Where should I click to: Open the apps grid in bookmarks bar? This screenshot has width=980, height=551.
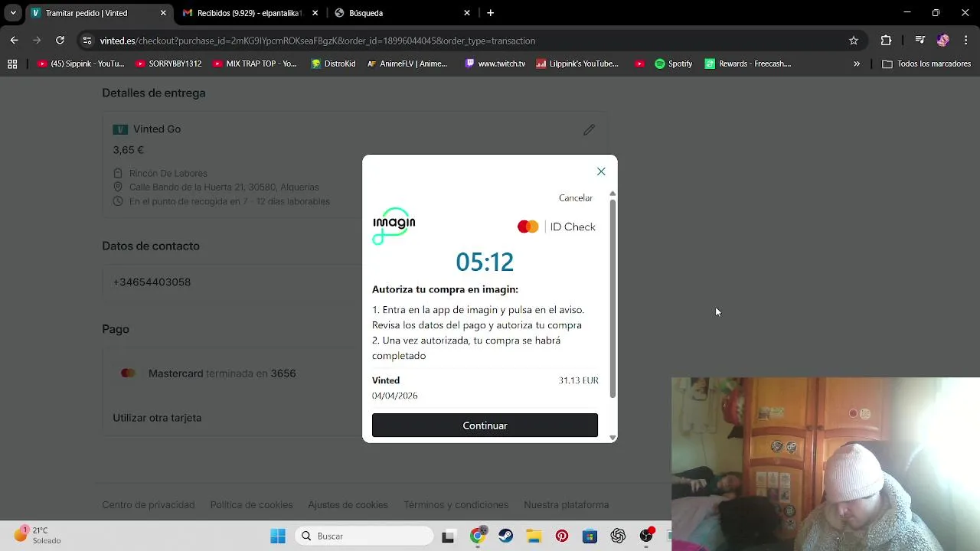click(12, 64)
